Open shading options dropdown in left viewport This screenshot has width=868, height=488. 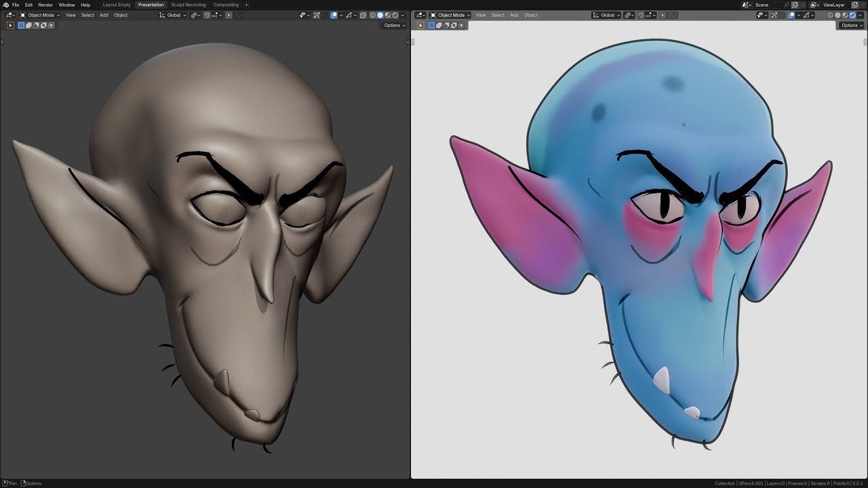[x=402, y=15]
